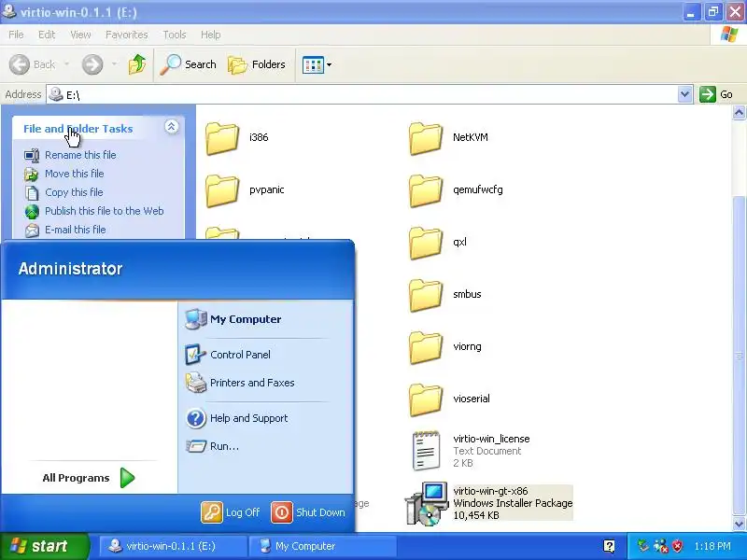This screenshot has height=560, width=747.
Task: Click Rename this file link
Action: [x=80, y=155]
